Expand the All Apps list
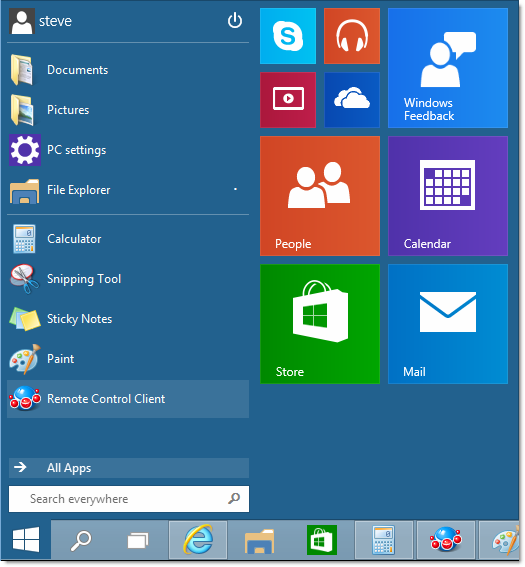The height and width of the screenshot is (567, 525). pos(129,468)
